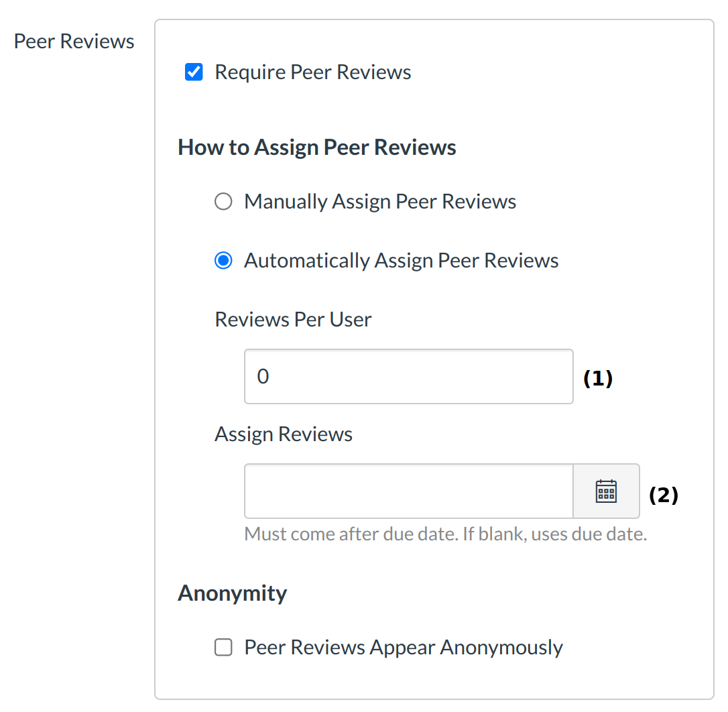
Task: Enable the Peer Reviews Appear Anonymously checkbox
Action: (x=223, y=648)
